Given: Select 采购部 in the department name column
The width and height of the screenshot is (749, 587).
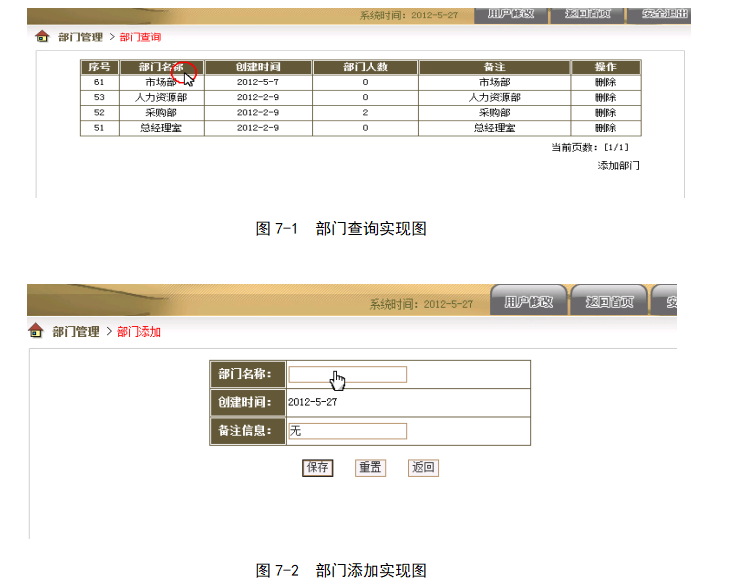Looking at the screenshot, I should point(161,113).
